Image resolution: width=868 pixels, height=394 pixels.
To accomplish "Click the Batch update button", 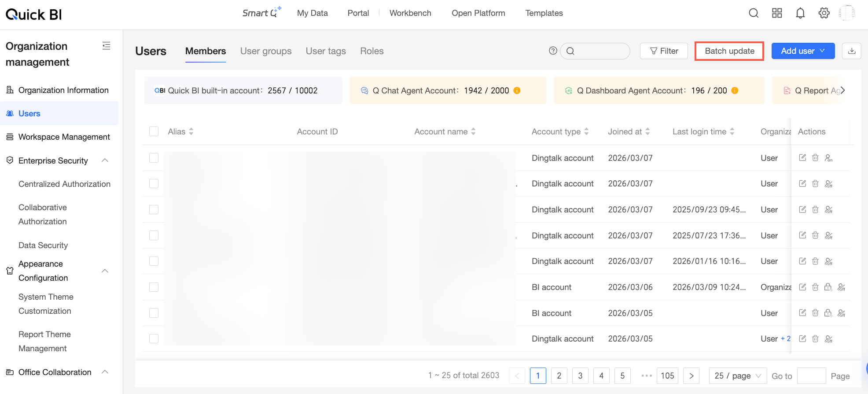I will (x=729, y=51).
